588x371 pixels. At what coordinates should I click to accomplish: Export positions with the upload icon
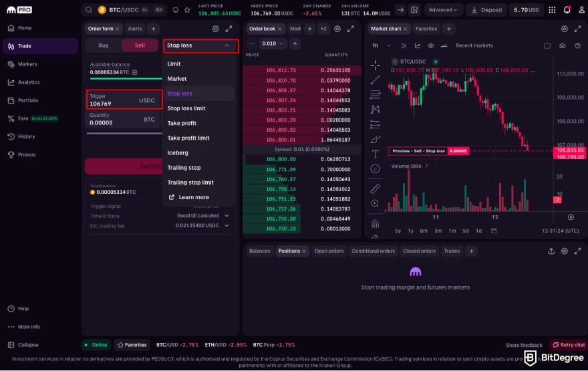coord(551,251)
